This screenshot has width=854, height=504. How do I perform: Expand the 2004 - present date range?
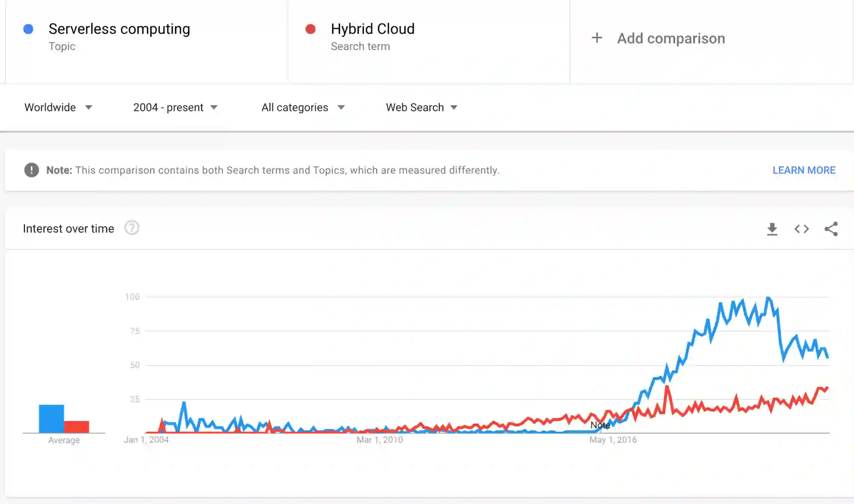tap(175, 108)
